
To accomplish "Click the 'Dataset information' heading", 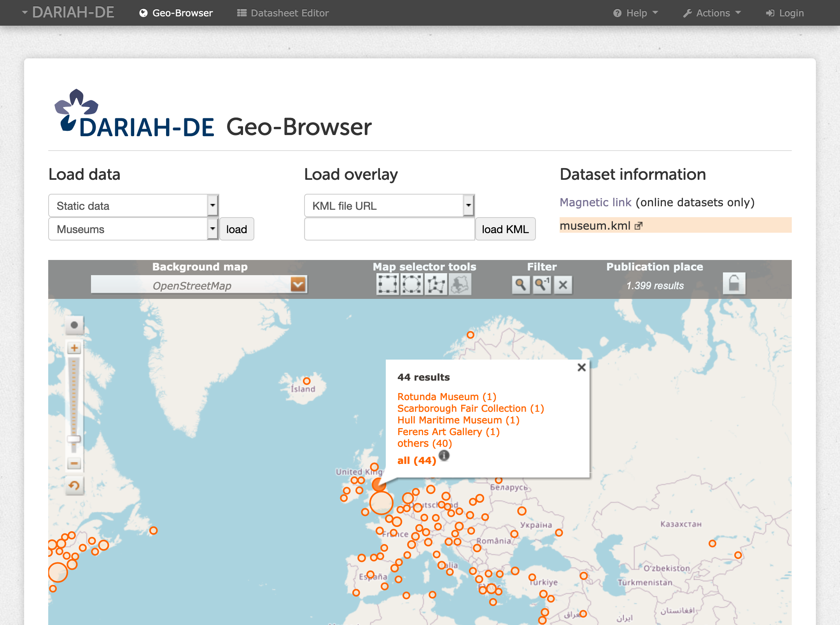I will 633,174.
